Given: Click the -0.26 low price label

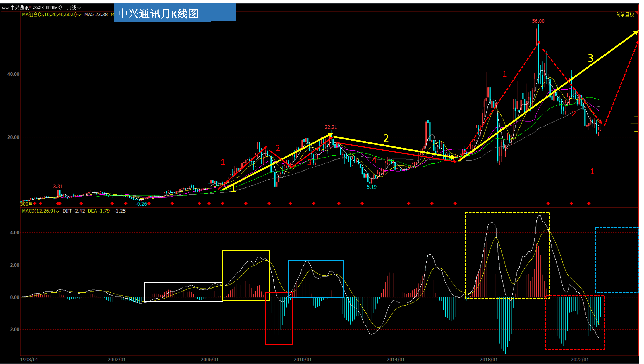Looking at the screenshot, I should pyautogui.click(x=141, y=204).
